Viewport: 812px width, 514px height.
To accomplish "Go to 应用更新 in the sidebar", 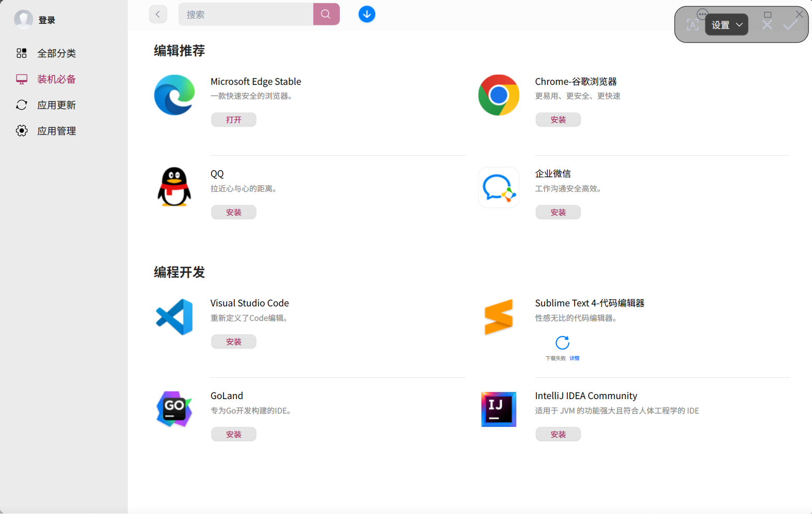I will (x=56, y=105).
